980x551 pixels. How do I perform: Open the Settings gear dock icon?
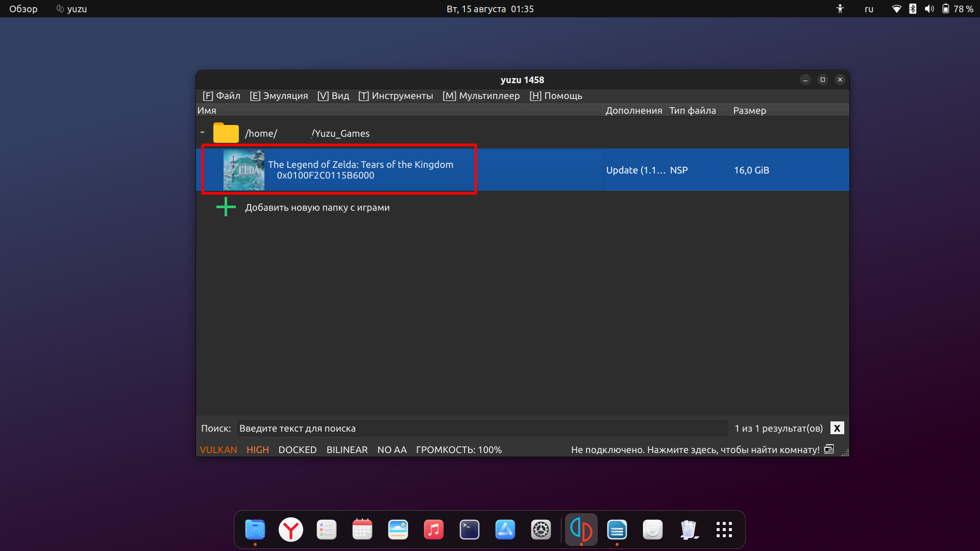pyautogui.click(x=541, y=530)
